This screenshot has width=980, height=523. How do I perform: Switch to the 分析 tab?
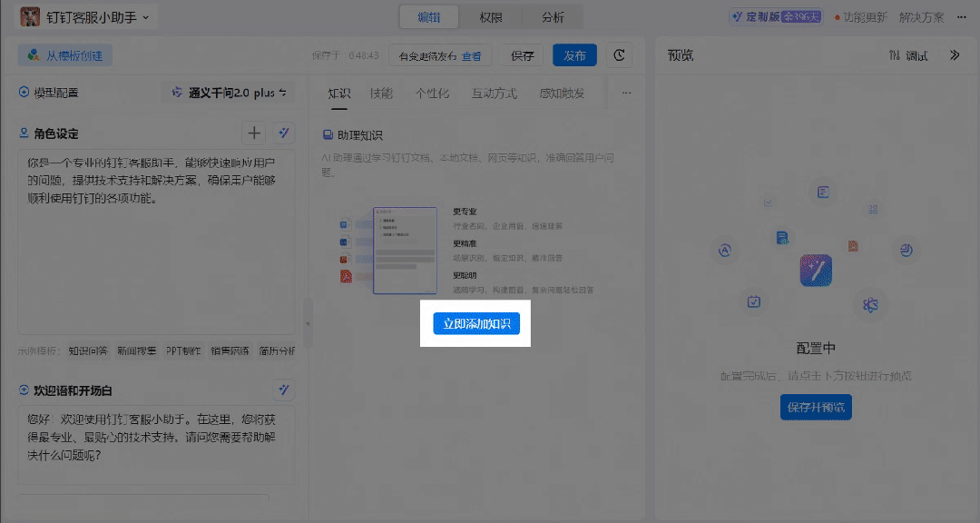point(553,17)
